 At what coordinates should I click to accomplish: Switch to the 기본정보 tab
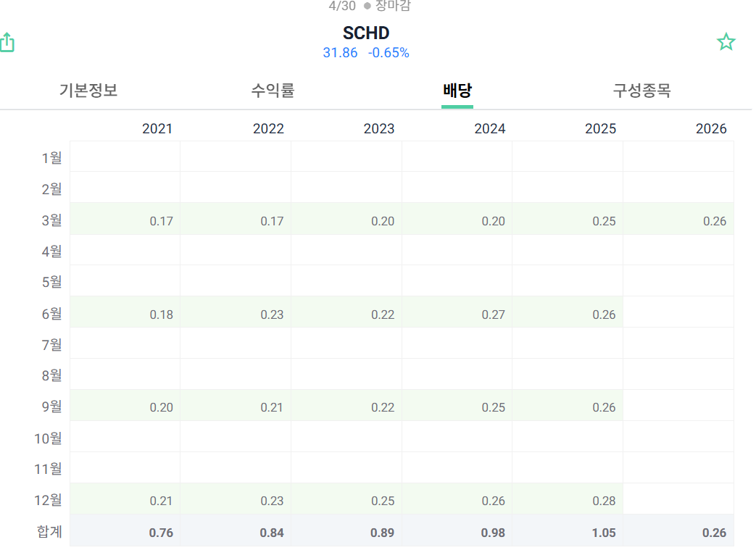pyautogui.click(x=88, y=90)
